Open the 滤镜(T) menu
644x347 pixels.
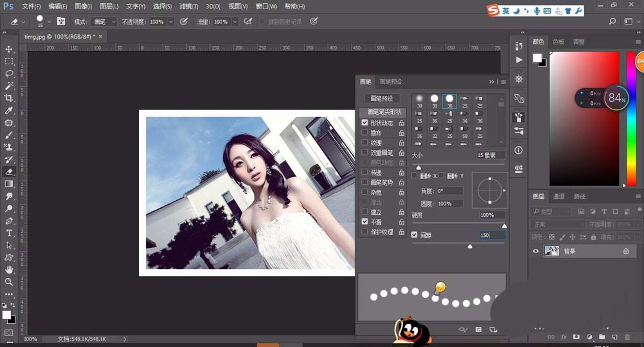coord(188,6)
